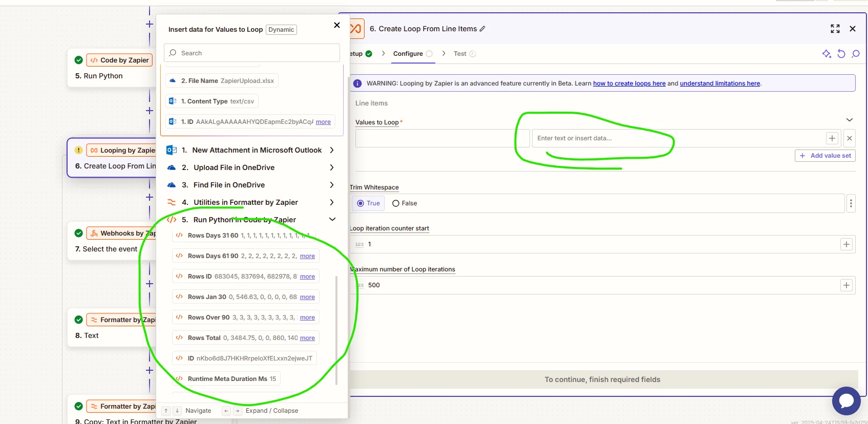Click plus icon in Values to Loop field

(x=832, y=138)
